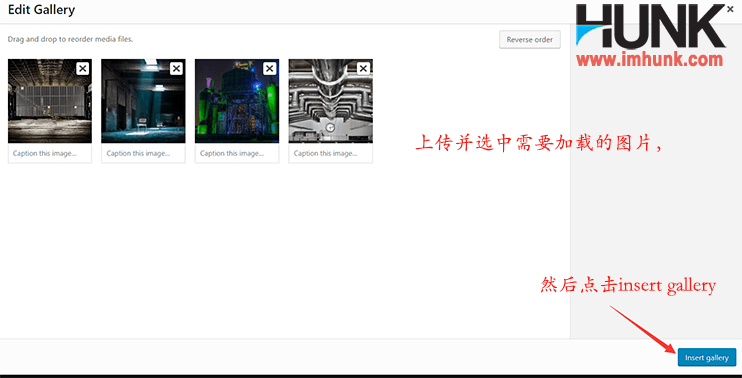Select the first warehouse interior thumbnail

(x=50, y=101)
